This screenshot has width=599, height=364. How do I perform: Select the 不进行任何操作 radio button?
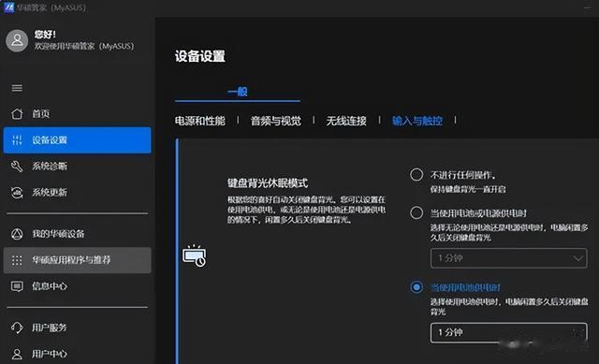click(x=416, y=175)
